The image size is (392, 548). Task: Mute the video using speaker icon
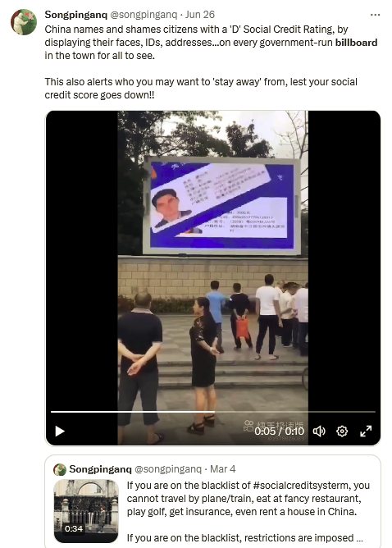pyautogui.click(x=319, y=432)
